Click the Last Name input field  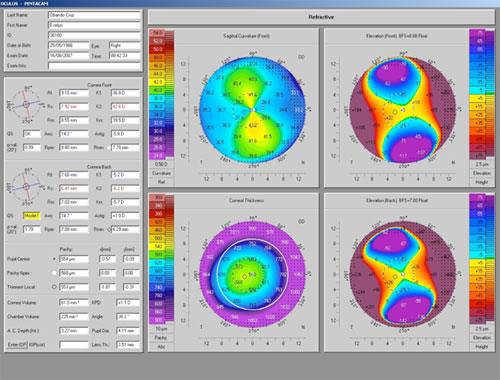95,15
